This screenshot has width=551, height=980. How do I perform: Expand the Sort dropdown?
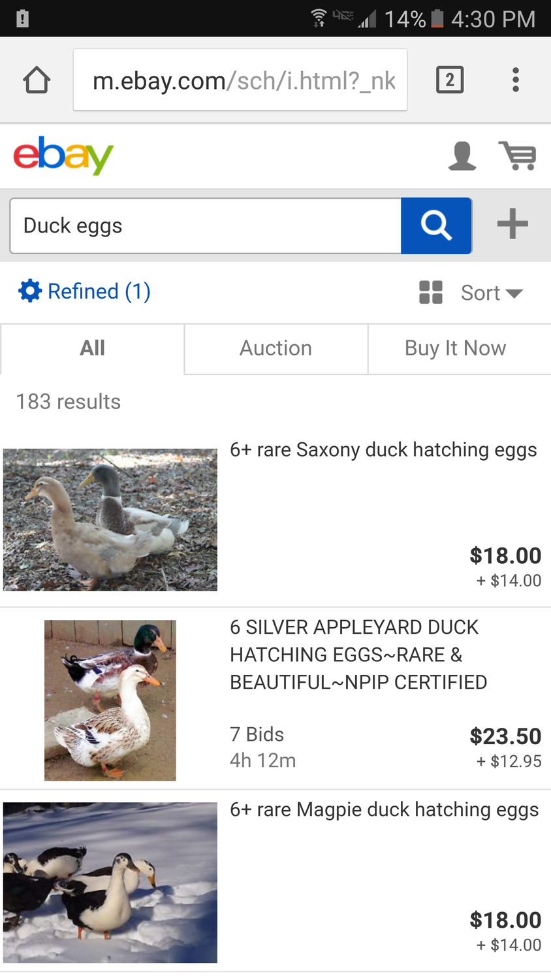coord(492,293)
